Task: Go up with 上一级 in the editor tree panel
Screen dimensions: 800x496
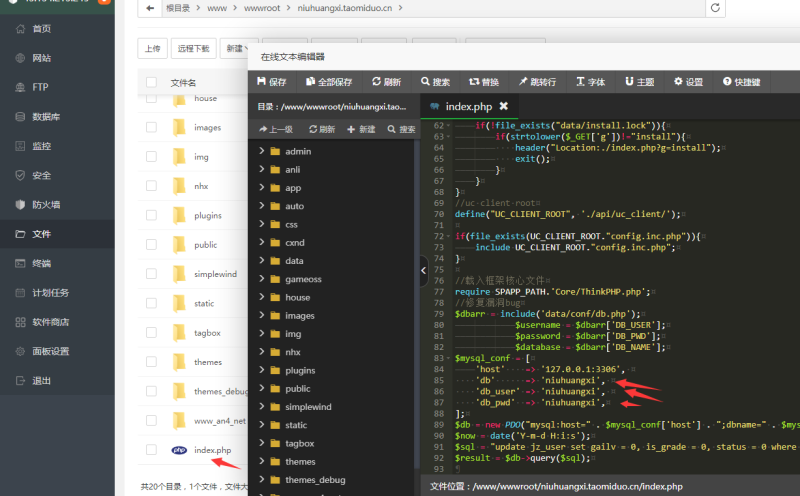Action: coord(276,129)
